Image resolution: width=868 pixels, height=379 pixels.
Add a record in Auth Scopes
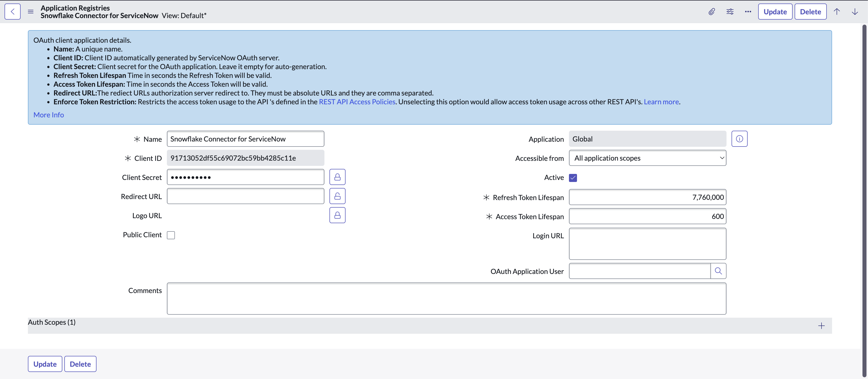pos(822,325)
